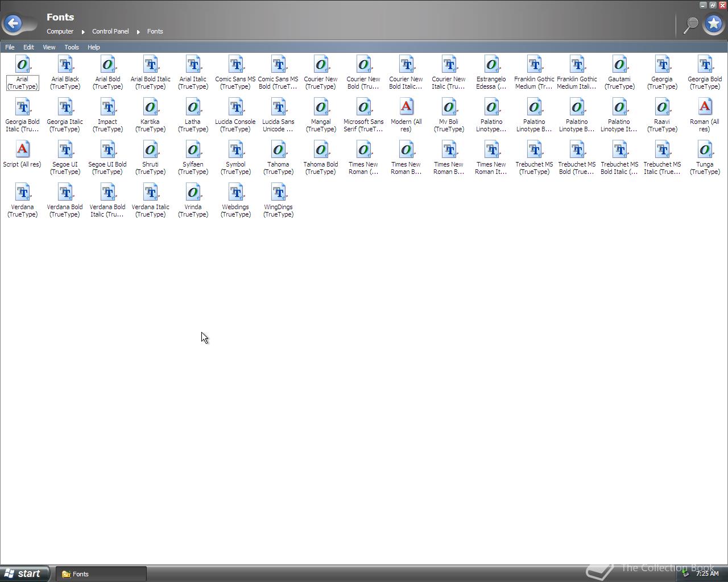Click the Back arrow button
The image size is (728, 582).
pos(13,23)
